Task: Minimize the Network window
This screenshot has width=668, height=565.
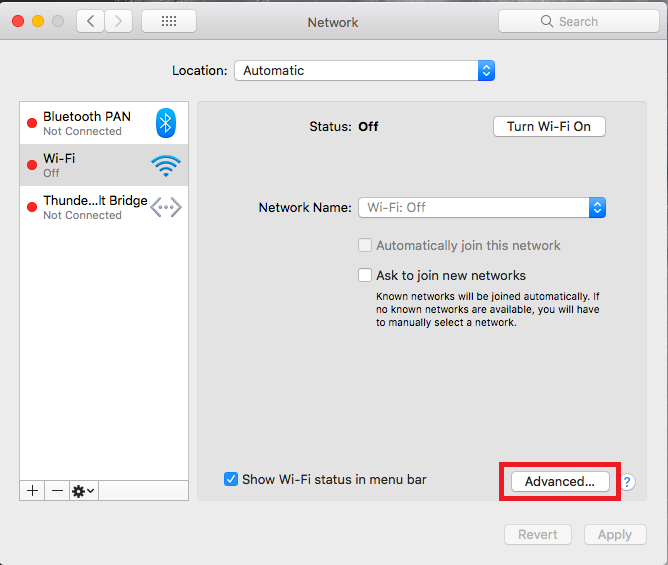Action: pyautogui.click(x=38, y=21)
